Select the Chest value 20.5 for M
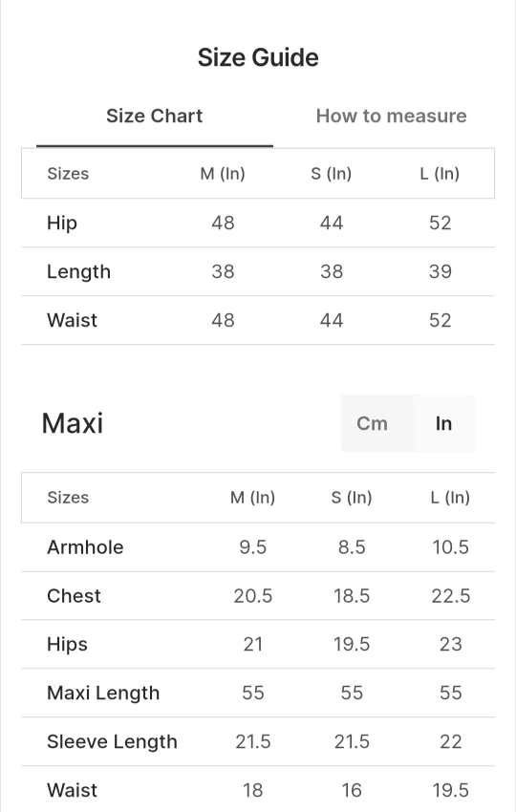 coord(253,596)
